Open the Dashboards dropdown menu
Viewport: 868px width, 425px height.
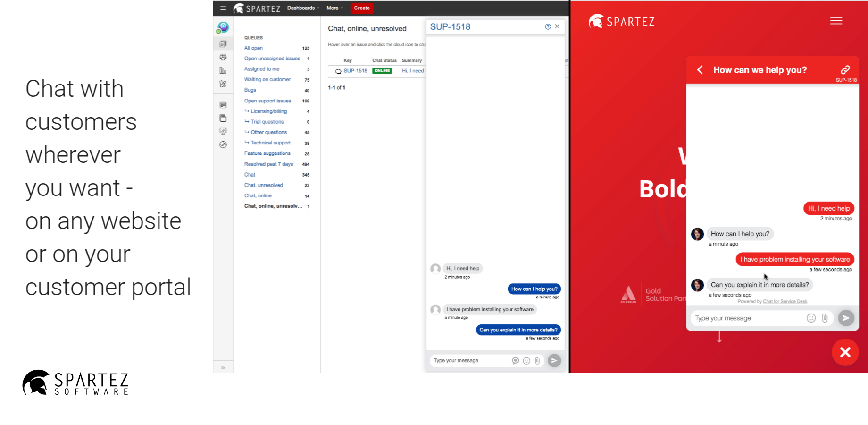tap(303, 8)
